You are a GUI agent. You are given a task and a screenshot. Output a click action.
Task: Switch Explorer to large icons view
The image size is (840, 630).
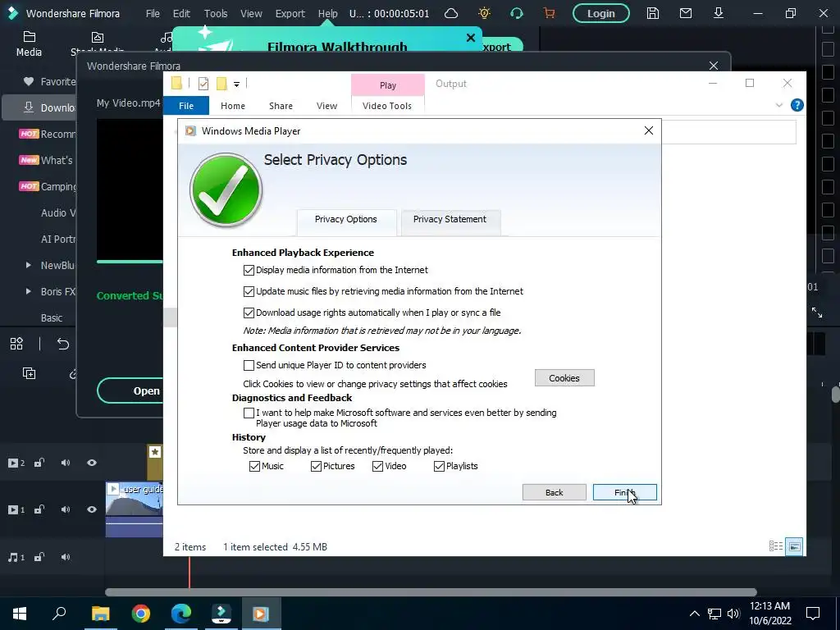click(794, 546)
